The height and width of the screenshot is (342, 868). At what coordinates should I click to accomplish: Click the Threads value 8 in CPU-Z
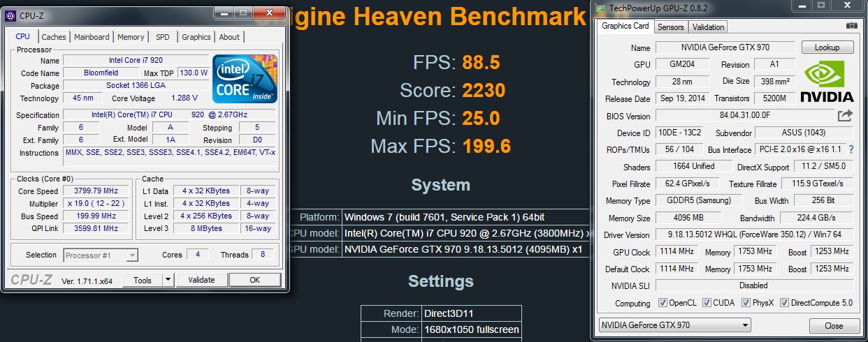(x=262, y=255)
